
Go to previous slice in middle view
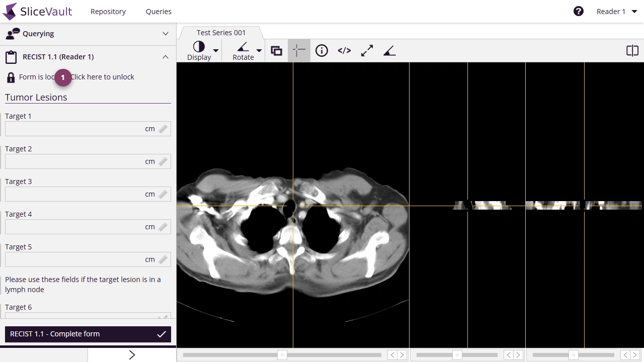(509, 355)
